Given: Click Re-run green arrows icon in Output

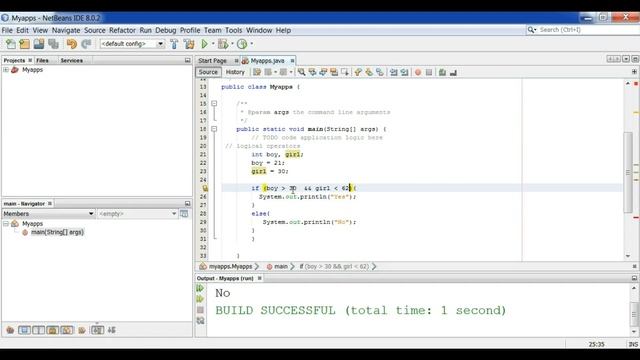Looking at the screenshot, I should click(200, 288).
